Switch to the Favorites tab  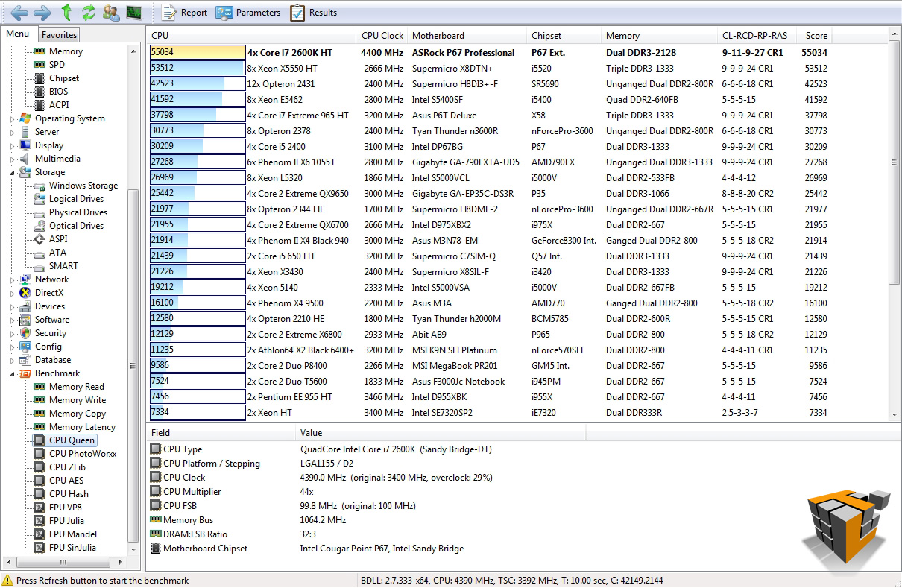pos(59,34)
